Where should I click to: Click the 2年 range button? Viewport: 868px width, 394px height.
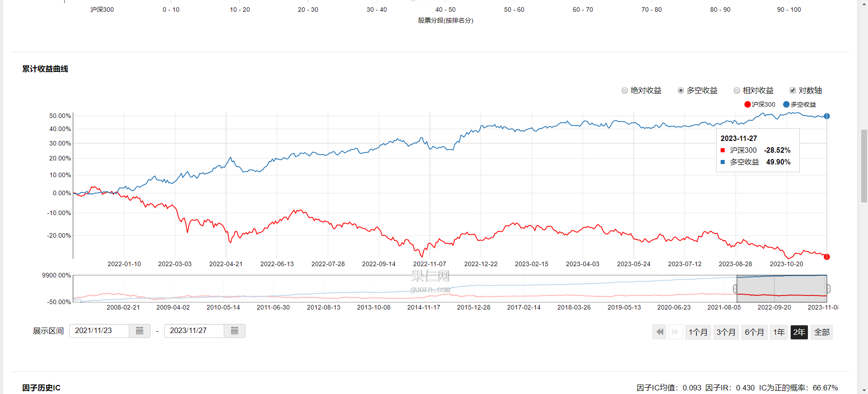(799, 332)
